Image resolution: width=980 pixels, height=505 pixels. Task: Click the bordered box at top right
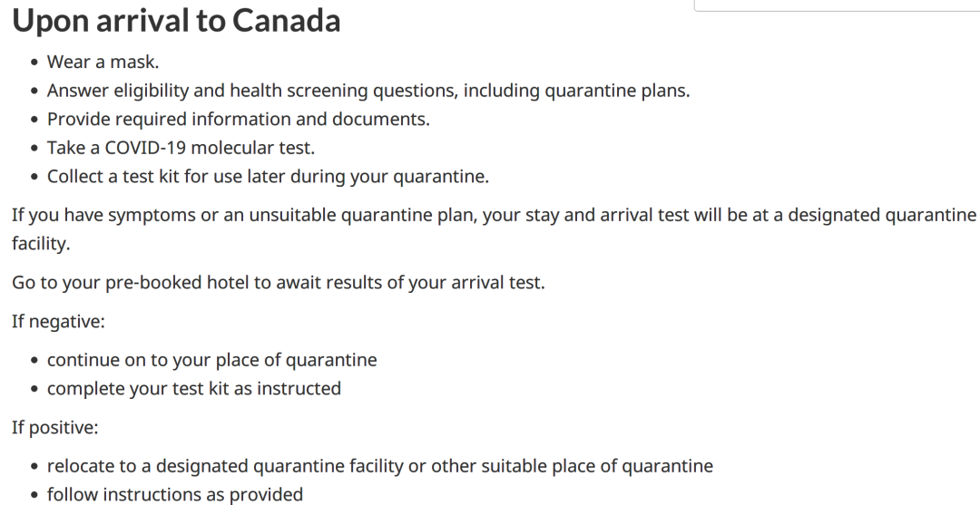[837, 5]
